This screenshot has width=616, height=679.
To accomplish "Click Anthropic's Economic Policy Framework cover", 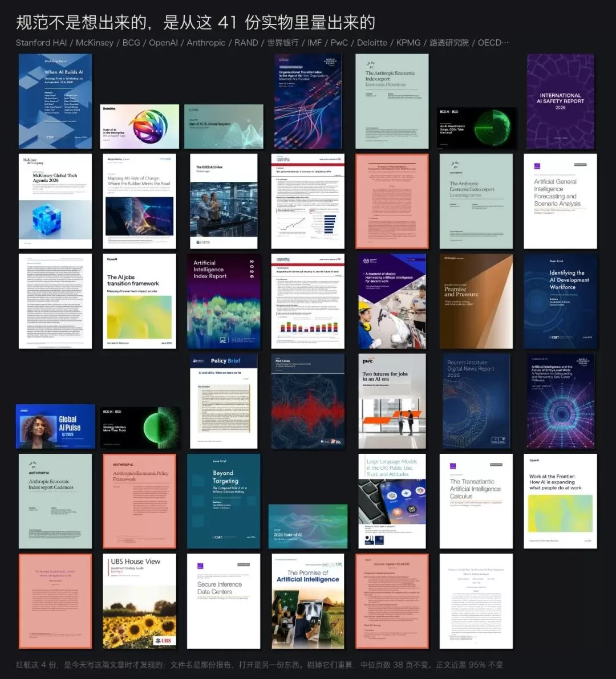I will 140,502.
